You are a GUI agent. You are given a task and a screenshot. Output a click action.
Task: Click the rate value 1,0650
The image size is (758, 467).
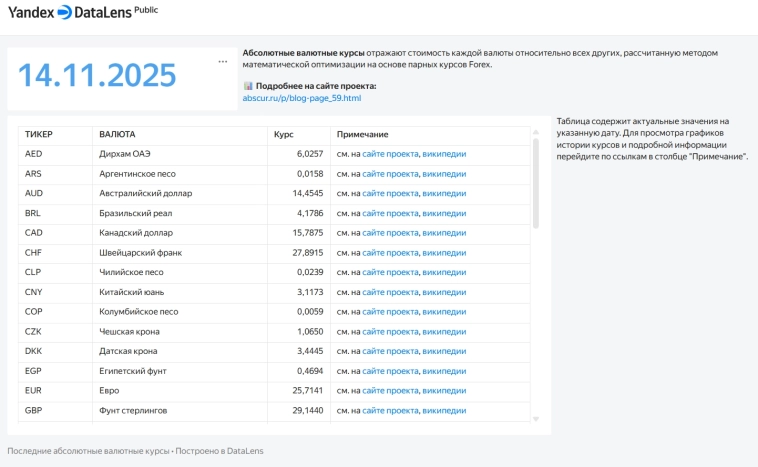click(x=310, y=332)
